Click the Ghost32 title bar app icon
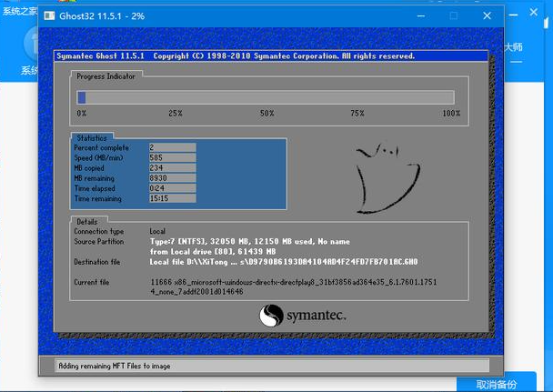Viewport: 553px width, 392px height. click(x=49, y=16)
